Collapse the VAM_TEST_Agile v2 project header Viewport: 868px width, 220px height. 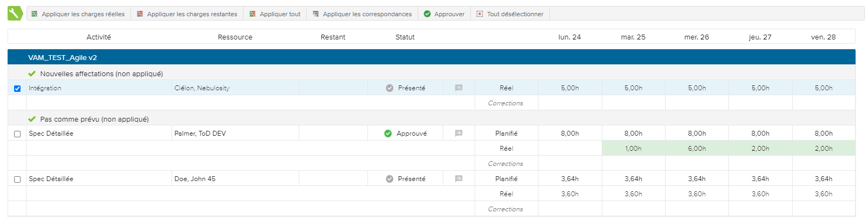pyautogui.click(x=62, y=57)
